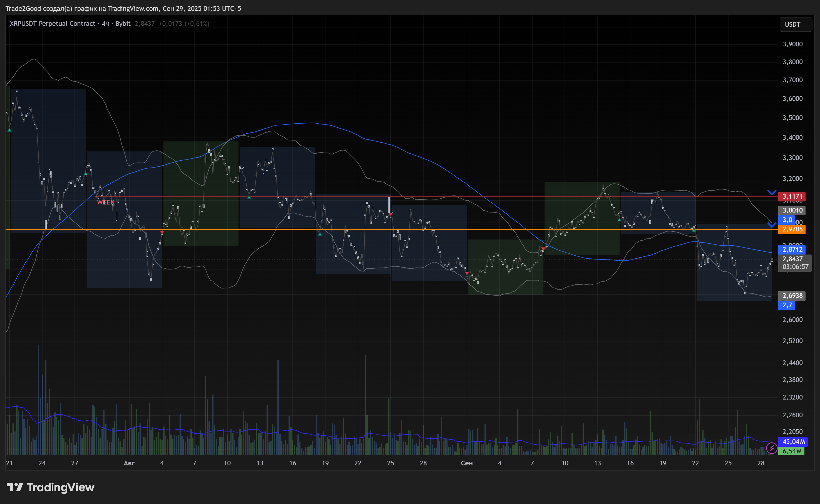Screen dimensions: 820x504
Task: Click the Авг month label on time axis
Action: (129, 463)
